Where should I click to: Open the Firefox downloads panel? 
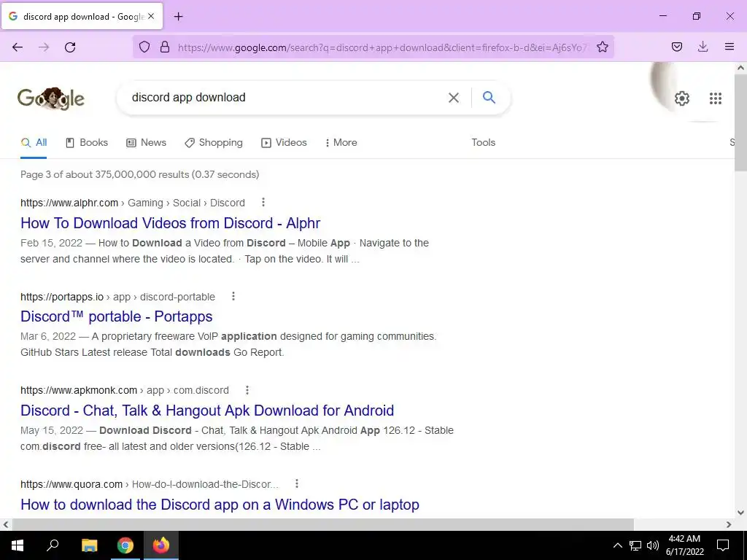703,47
